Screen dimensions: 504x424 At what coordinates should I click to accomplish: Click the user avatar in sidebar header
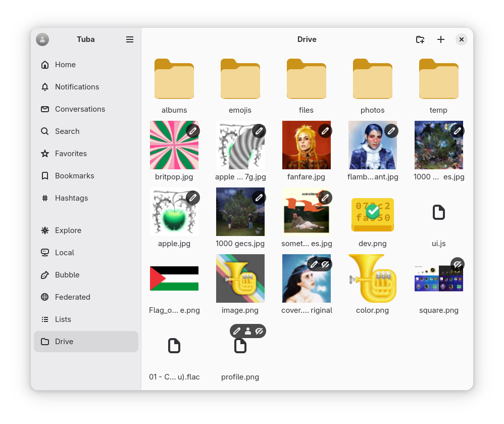click(42, 39)
